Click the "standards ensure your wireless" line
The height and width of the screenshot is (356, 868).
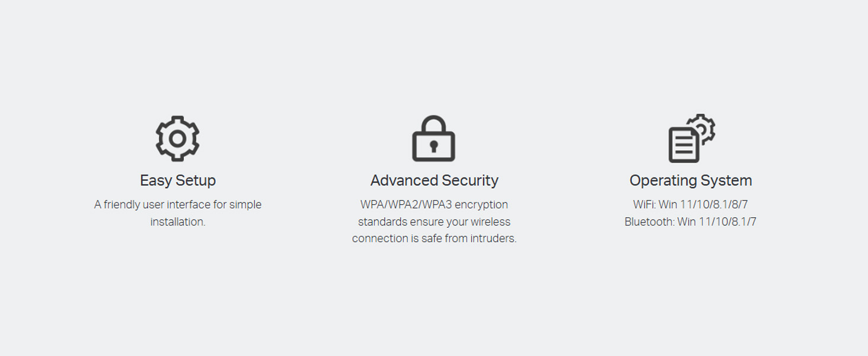(434, 222)
